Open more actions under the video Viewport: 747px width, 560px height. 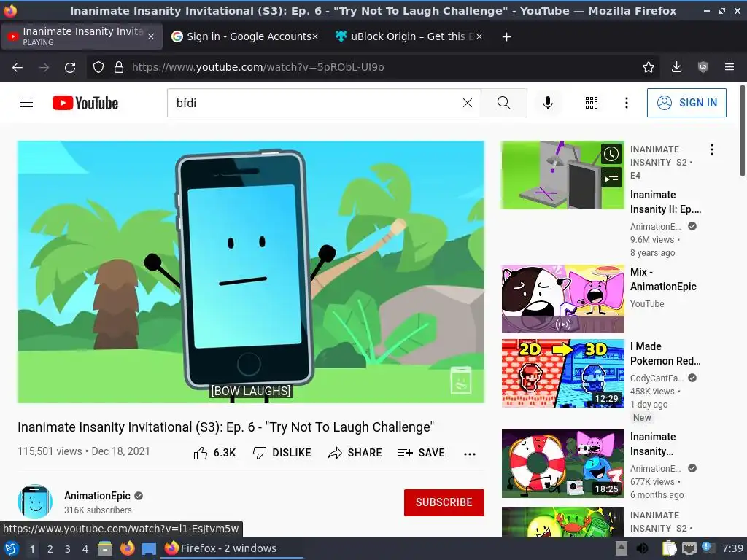click(470, 454)
